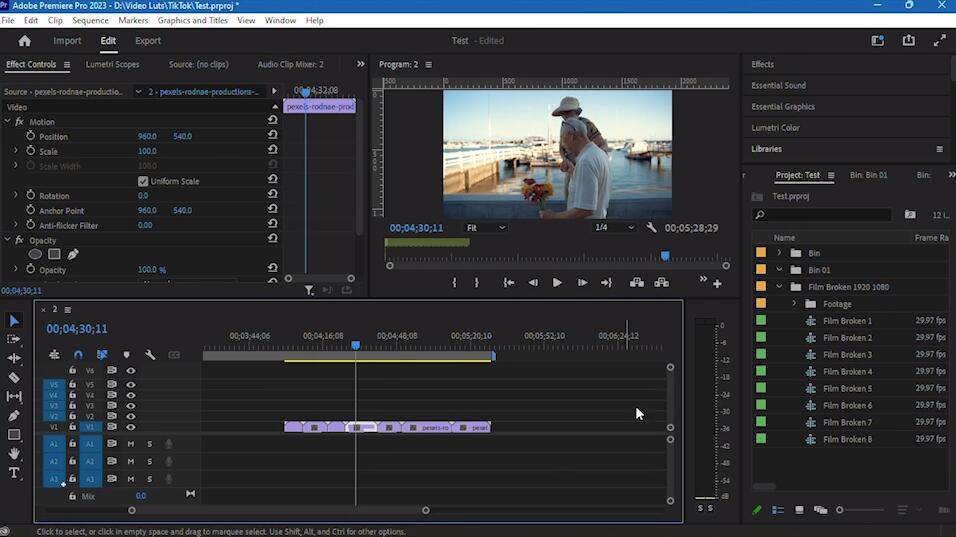Switch Project panel to list view
This screenshot has height=537, width=956.
778,510
